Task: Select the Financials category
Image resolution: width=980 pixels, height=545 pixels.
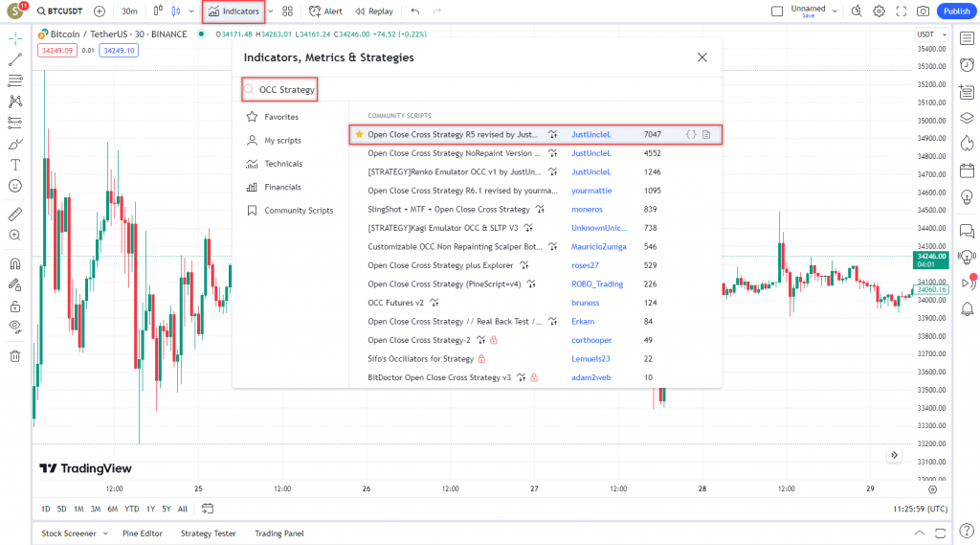Action: click(280, 187)
